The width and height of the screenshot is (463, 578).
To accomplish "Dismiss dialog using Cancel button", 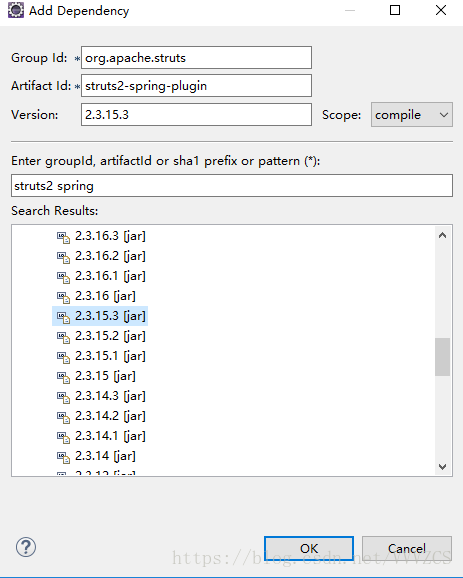I will [x=407, y=549].
